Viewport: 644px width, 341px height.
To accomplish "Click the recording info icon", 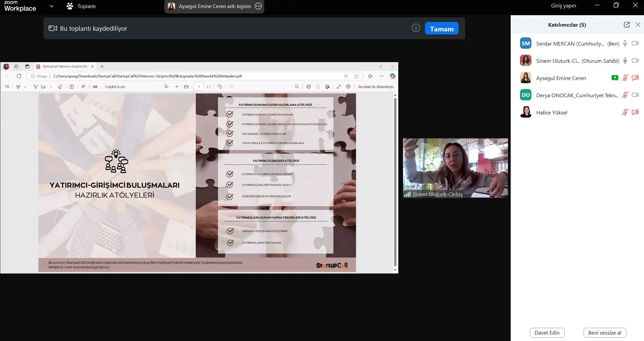I will point(416,28).
